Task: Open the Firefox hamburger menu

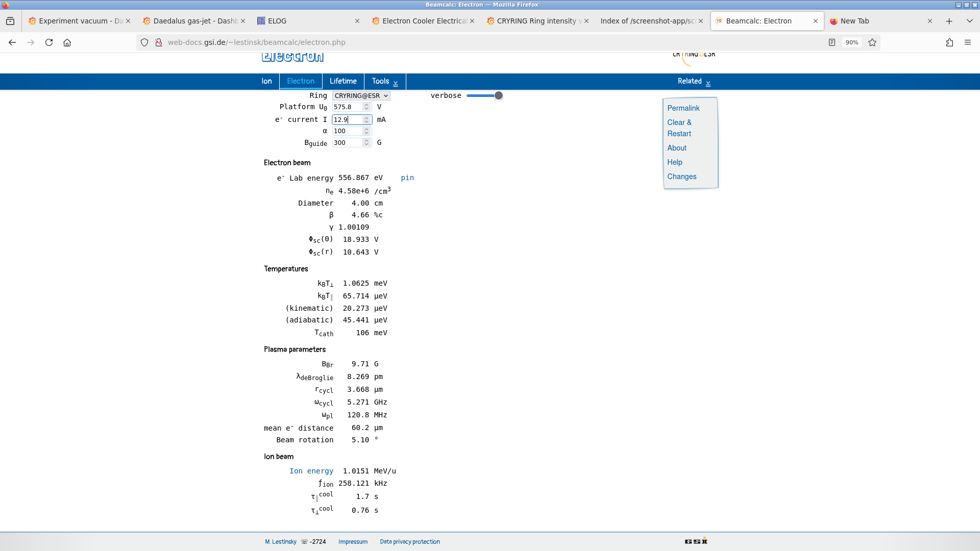Action: (968, 42)
